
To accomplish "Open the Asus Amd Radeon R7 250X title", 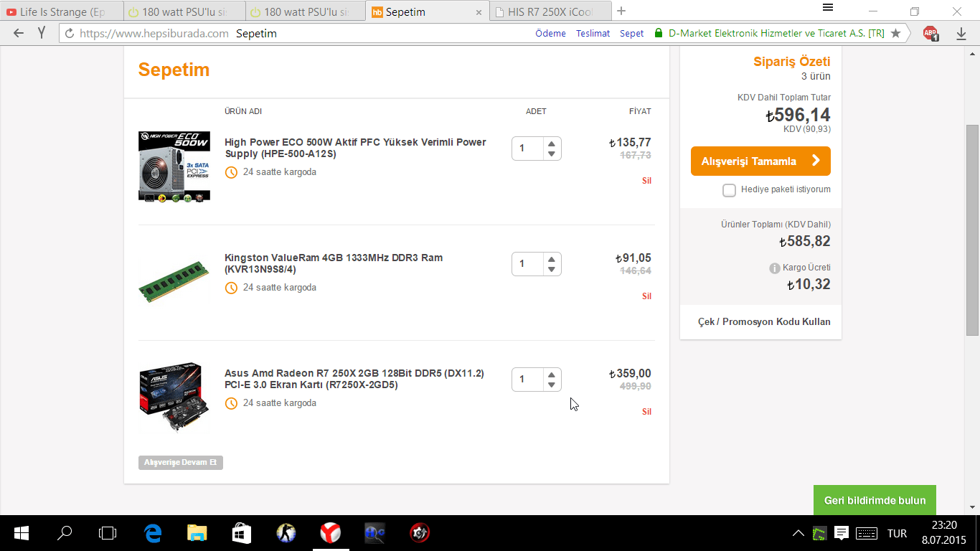I will [354, 379].
